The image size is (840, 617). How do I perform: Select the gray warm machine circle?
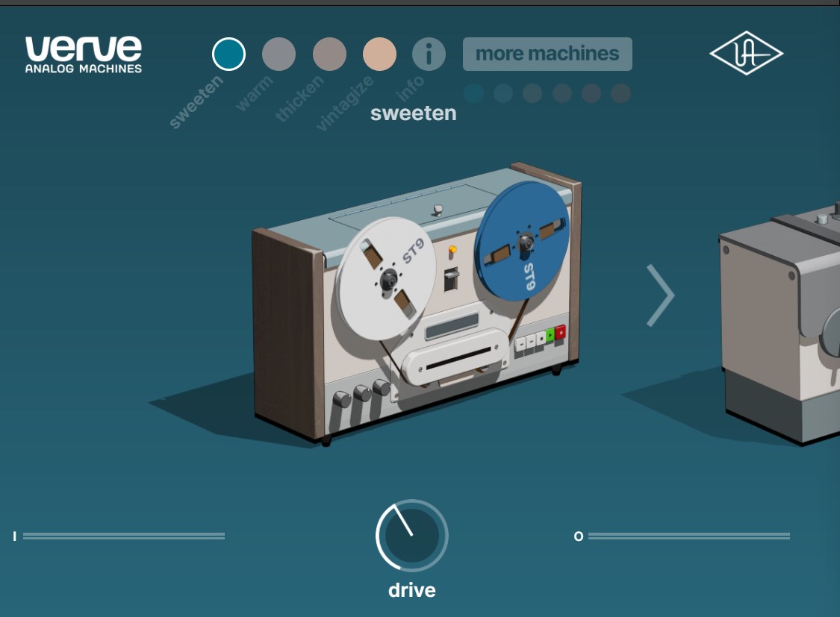click(x=279, y=54)
